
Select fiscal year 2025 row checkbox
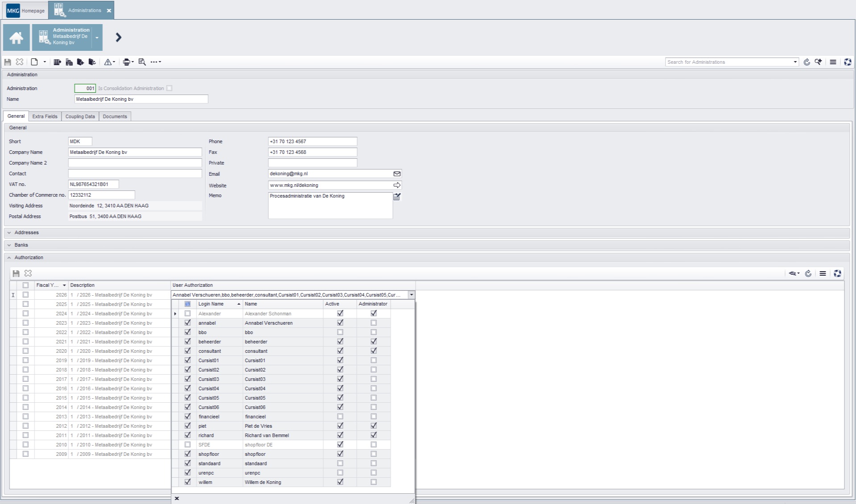point(25,304)
